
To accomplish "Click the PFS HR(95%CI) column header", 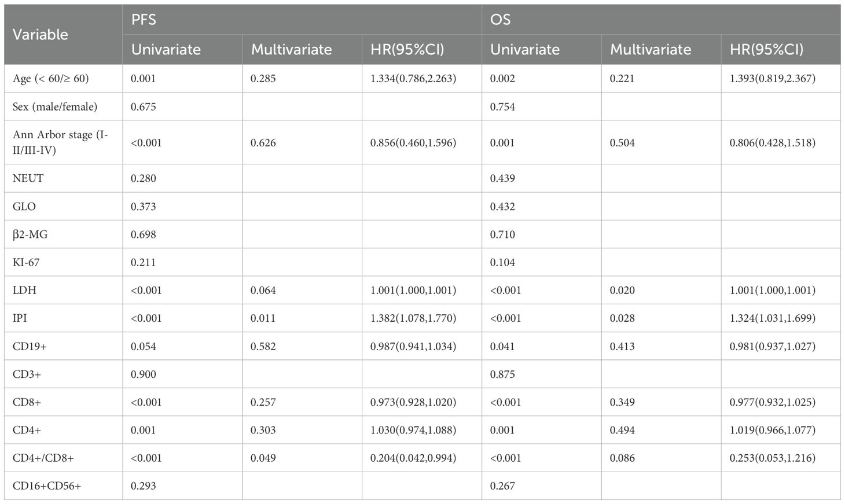I will click(407, 50).
